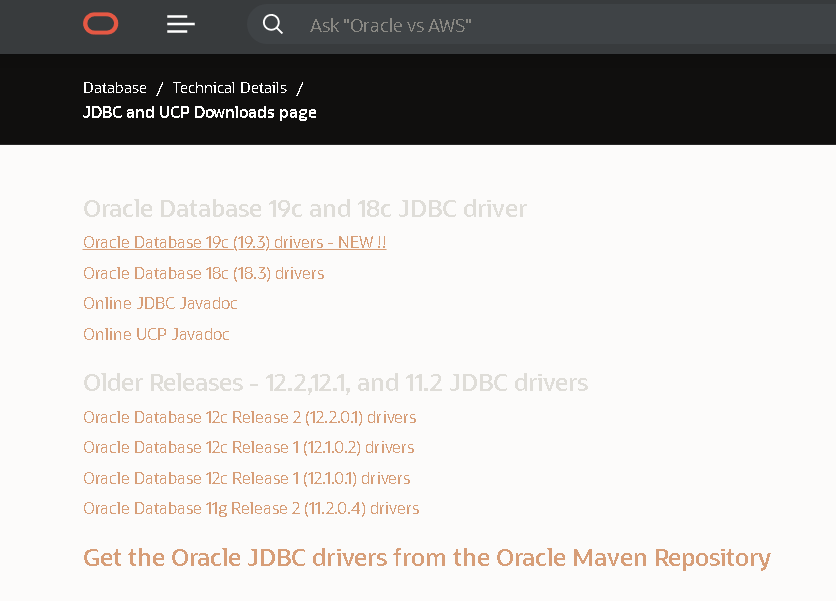Go to the Database breadcrumb

pos(115,88)
